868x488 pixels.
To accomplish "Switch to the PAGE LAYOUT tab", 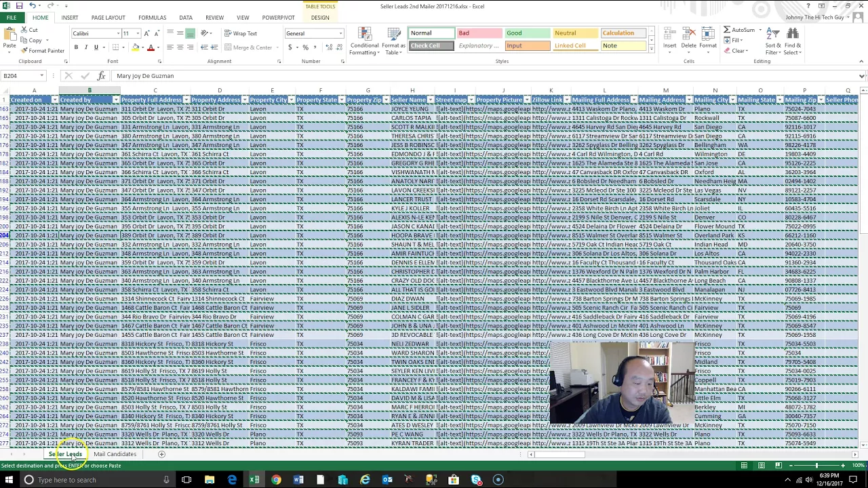I will 108,18.
